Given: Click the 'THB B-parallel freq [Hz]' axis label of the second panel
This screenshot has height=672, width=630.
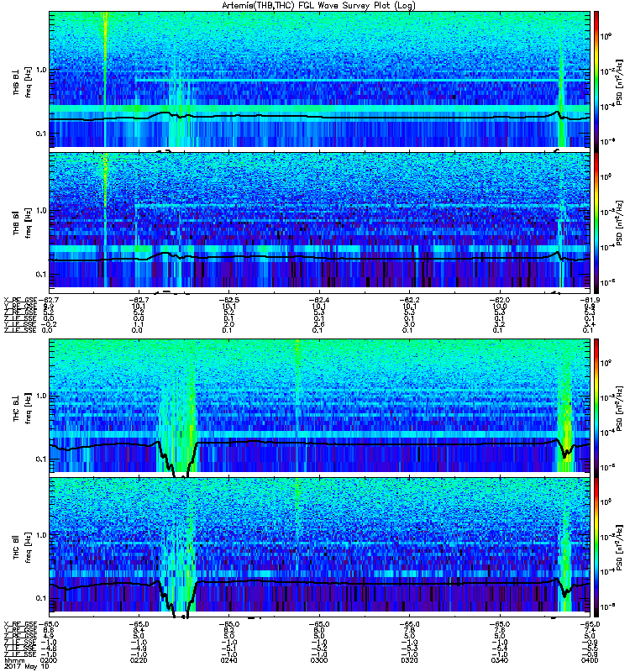Looking at the screenshot, I should [22, 222].
